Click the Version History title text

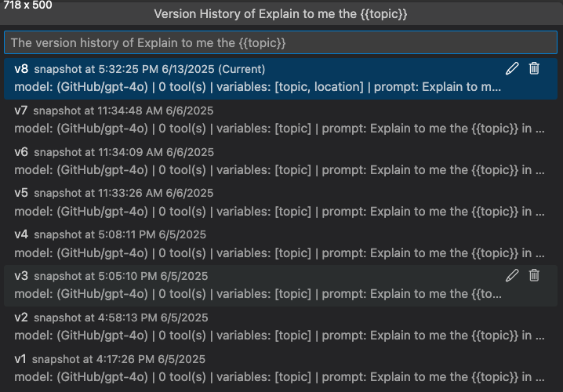pos(281,14)
